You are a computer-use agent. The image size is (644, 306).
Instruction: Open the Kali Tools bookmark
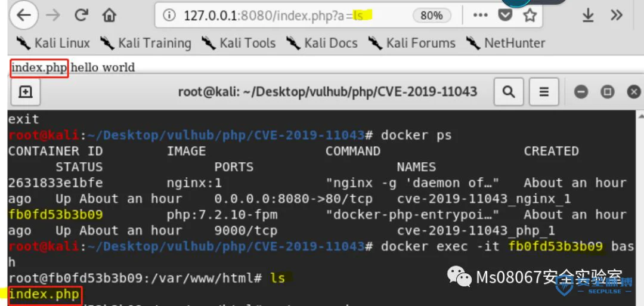click(238, 43)
